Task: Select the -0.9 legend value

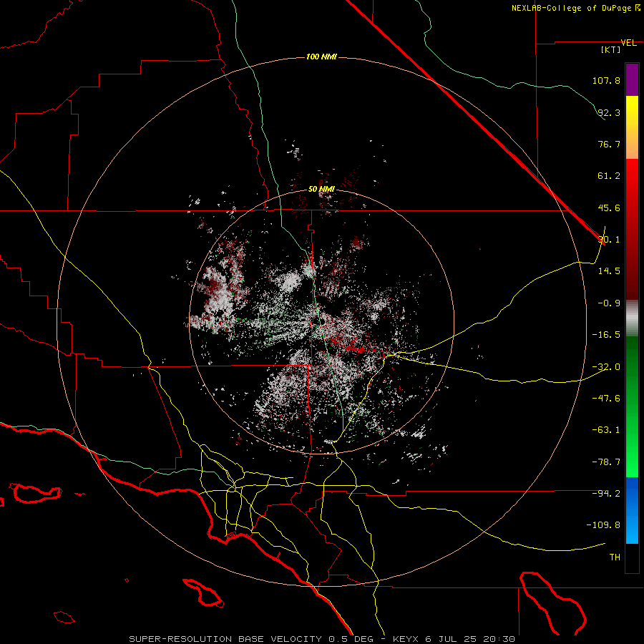Action: tap(609, 303)
